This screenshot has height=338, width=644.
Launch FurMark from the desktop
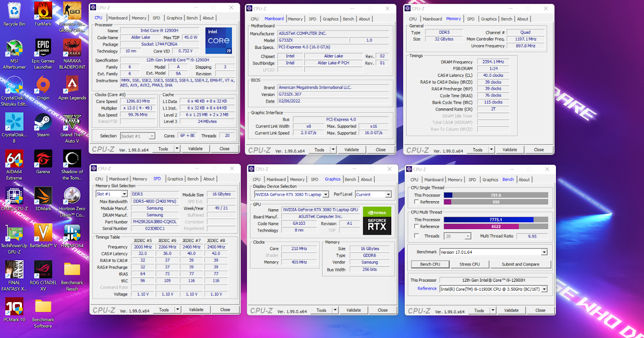pos(43,14)
